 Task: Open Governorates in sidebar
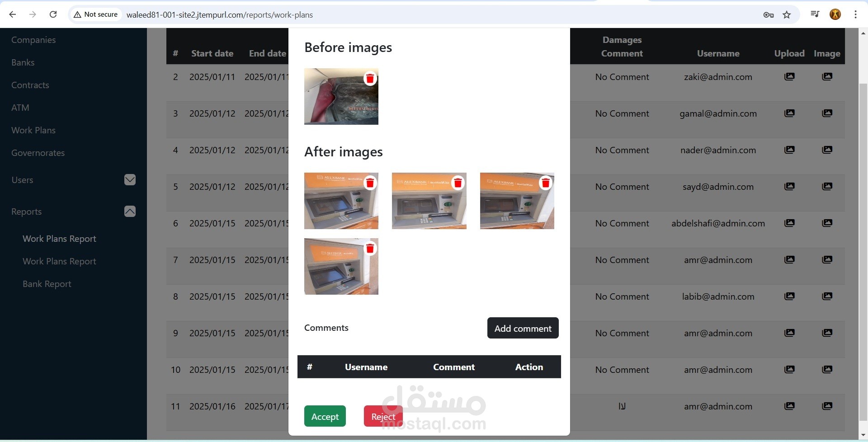[x=38, y=153]
